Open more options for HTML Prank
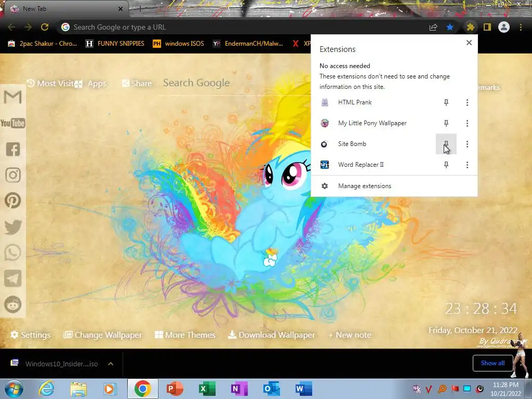Viewport: 532px width, 399px height. [467, 102]
